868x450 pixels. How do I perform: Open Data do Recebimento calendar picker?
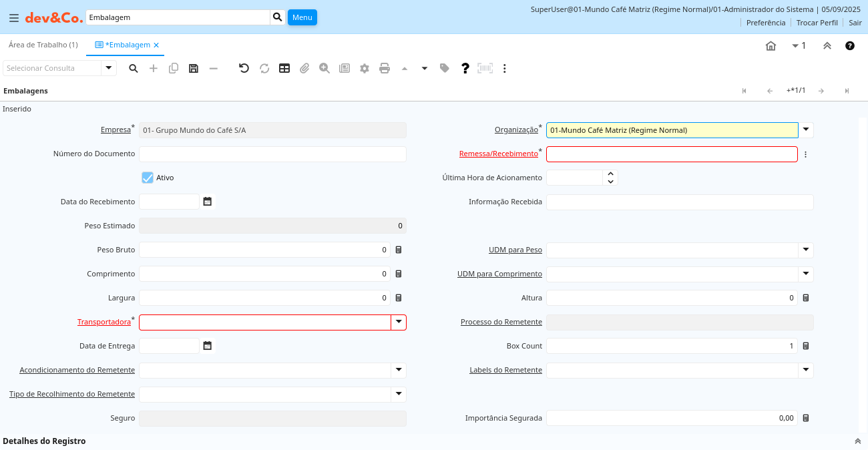[208, 202]
